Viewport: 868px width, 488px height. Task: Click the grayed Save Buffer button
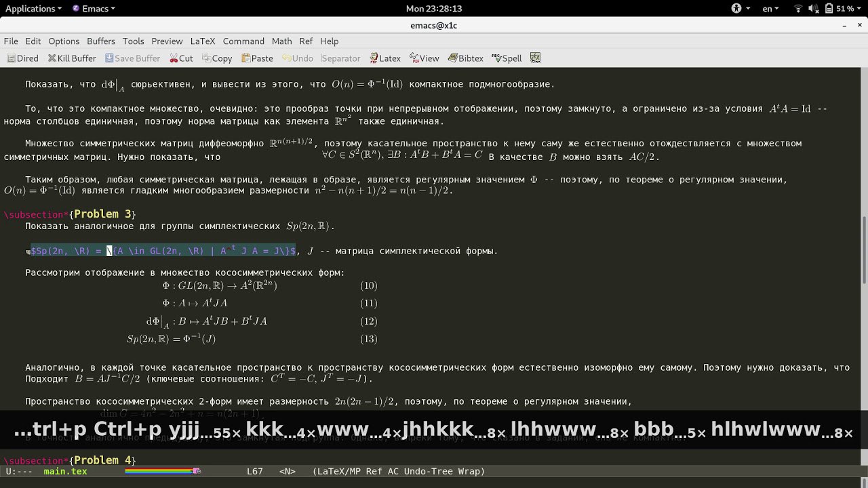pyautogui.click(x=132, y=58)
